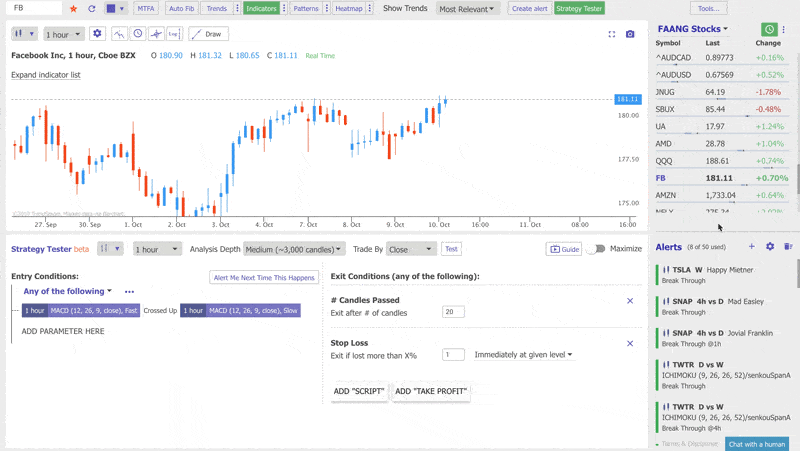
Task: Click Alert Me Next Time This Happens
Action: [264, 278]
